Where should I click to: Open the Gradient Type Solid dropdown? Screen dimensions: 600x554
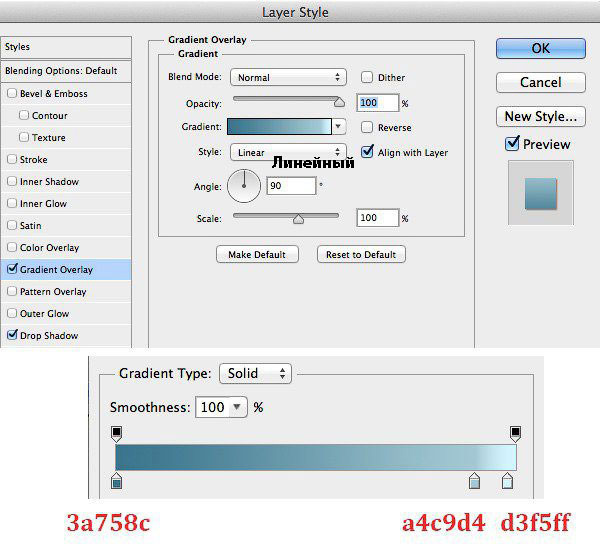255,373
